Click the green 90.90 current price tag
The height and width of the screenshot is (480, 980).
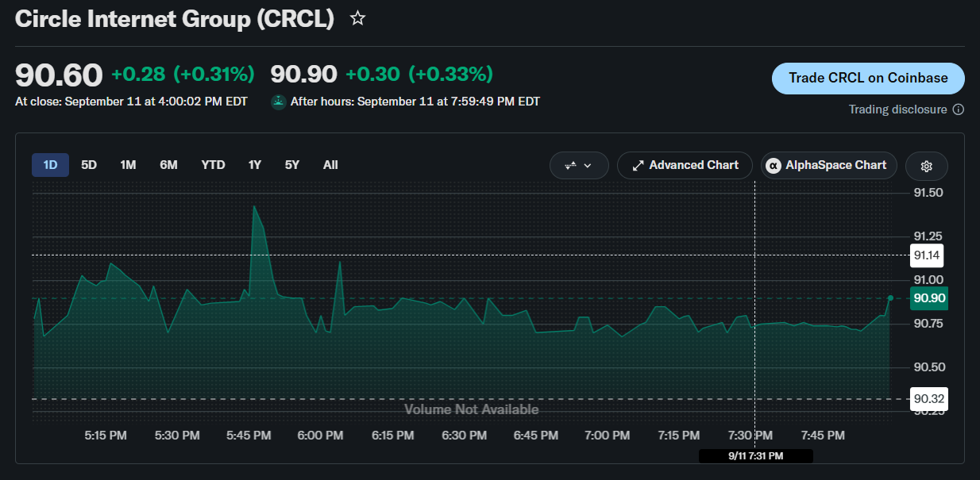928,298
